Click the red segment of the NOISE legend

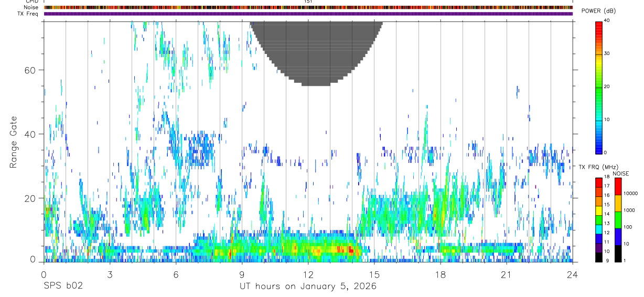pyautogui.click(x=618, y=186)
